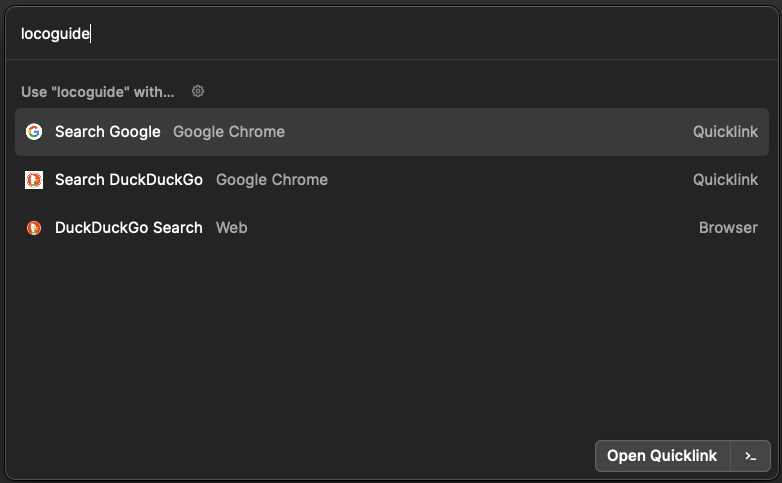The width and height of the screenshot is (782, 483).
Task: Open the gear settings for fallback commands
Action: [x=198, y=92]
